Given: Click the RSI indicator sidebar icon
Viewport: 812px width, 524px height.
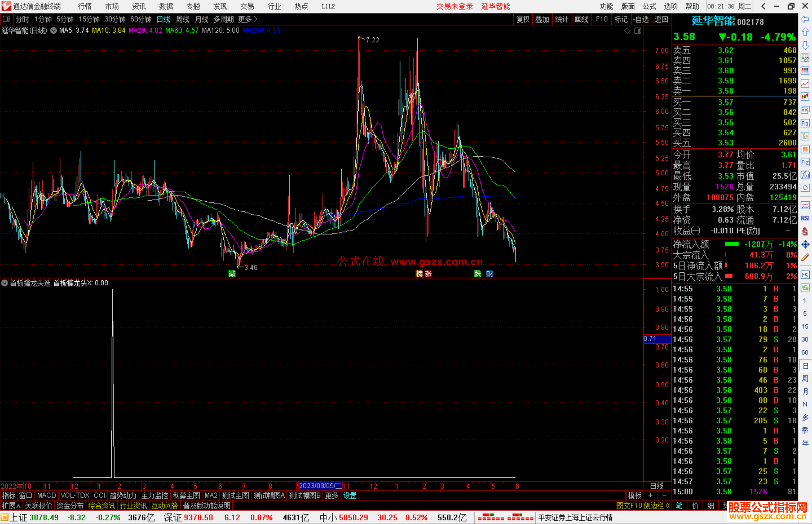Looking at the screenshot, I should (805, 218).
